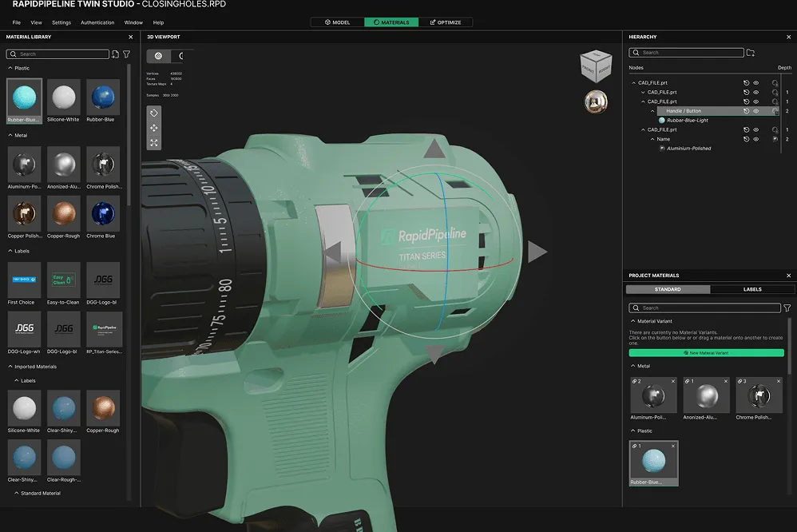Click the Material Library filter icon
Image resolution: width=797 pixels, height=532 pixels.
coord(126,54)
